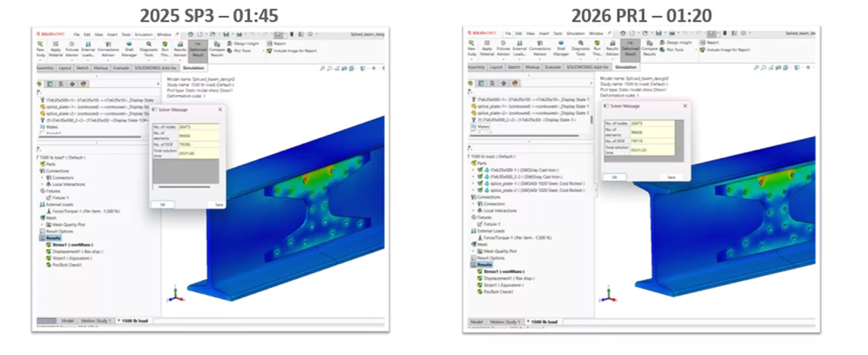The height and width of the screenshot is (355, 868).
Task: Click Apply Material in 2026 PR1 window
Action: [488, 47]
